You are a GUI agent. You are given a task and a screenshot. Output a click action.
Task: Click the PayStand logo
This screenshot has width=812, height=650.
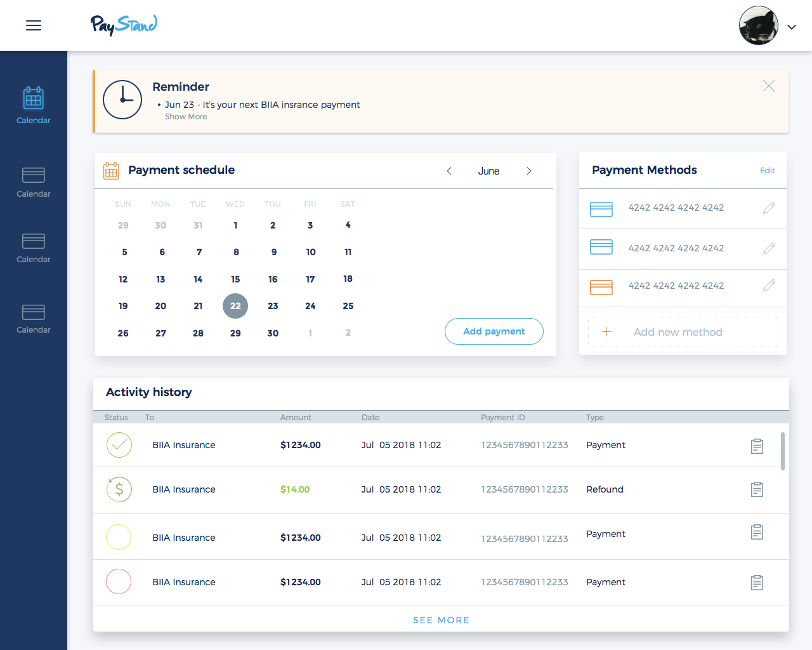pos(124,25)
